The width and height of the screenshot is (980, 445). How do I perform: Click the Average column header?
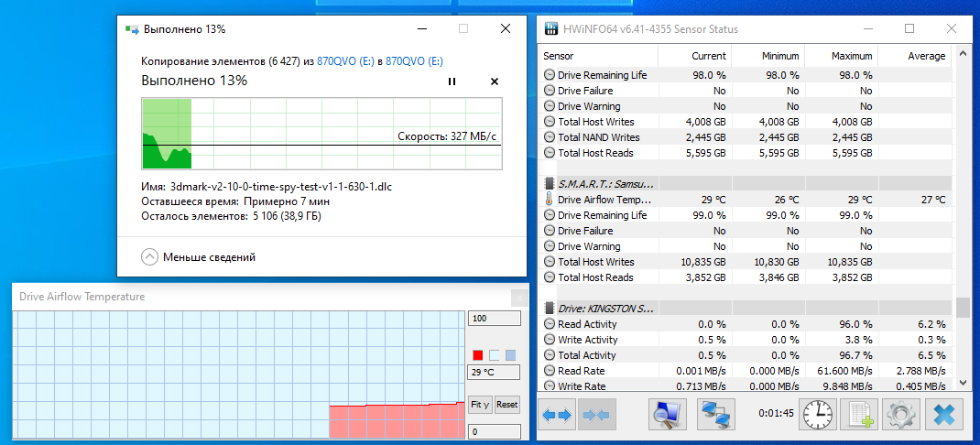pos(914,56)
